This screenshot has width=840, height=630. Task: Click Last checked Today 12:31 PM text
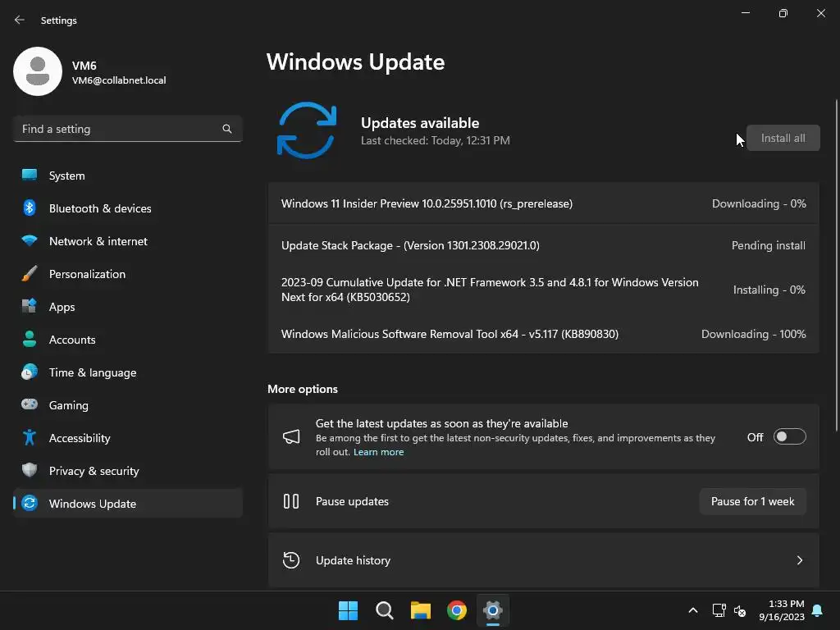(435, 140)
